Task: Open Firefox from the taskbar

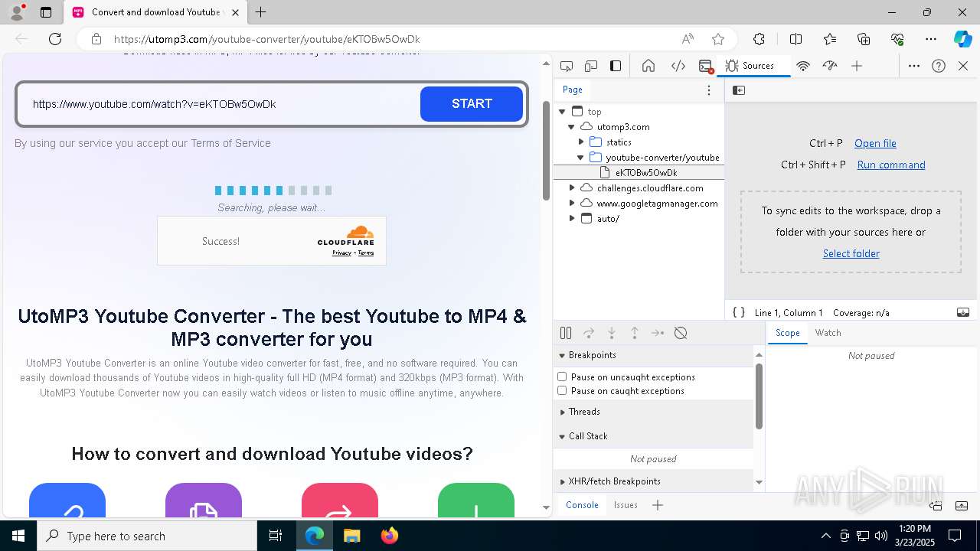Action: tap(390, 536)
